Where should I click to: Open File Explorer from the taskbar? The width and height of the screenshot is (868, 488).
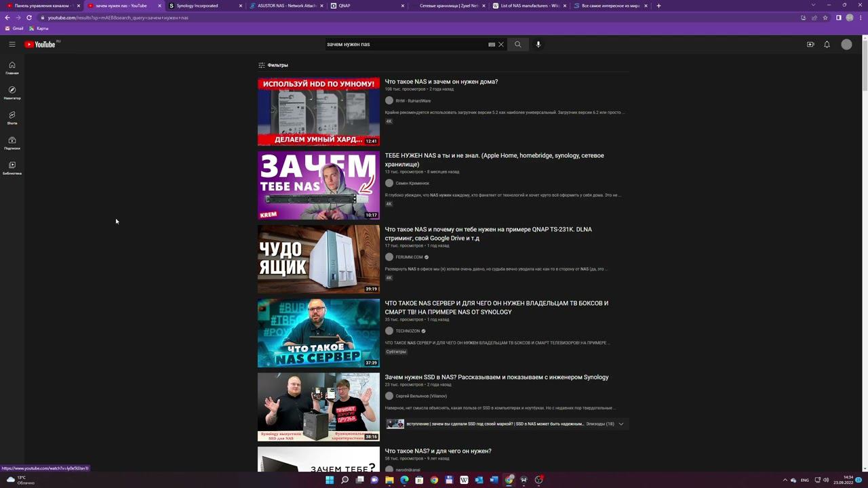[389, 480]
